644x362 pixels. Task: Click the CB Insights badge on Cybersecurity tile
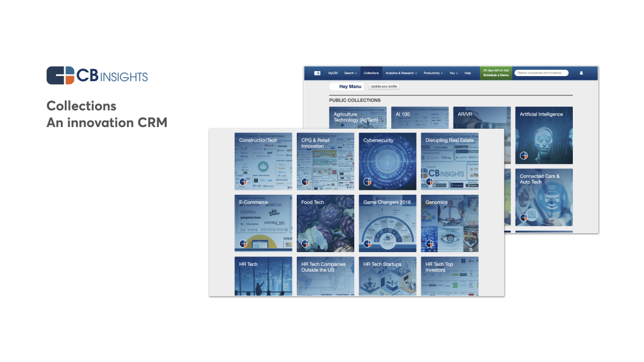coord(367,182)
